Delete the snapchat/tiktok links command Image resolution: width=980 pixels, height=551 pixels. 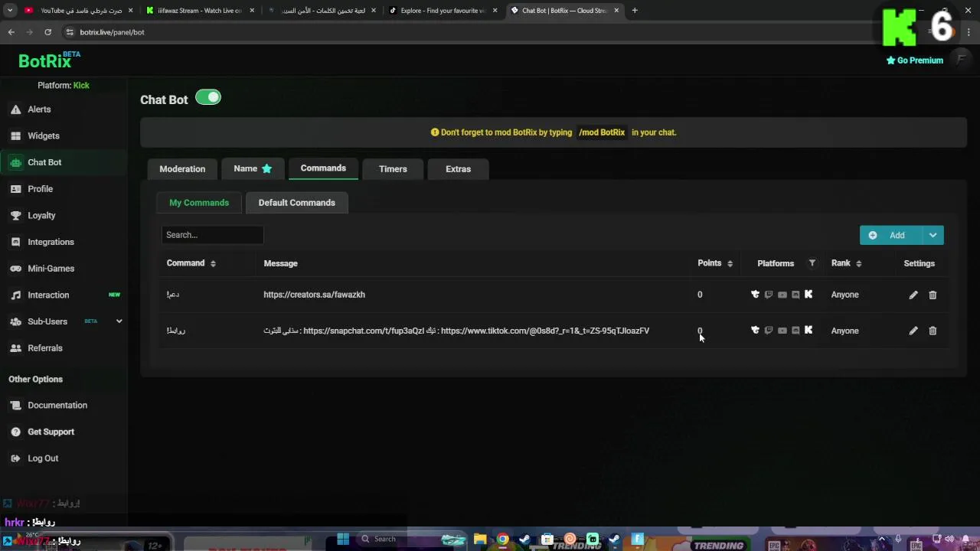click(933, 331)
